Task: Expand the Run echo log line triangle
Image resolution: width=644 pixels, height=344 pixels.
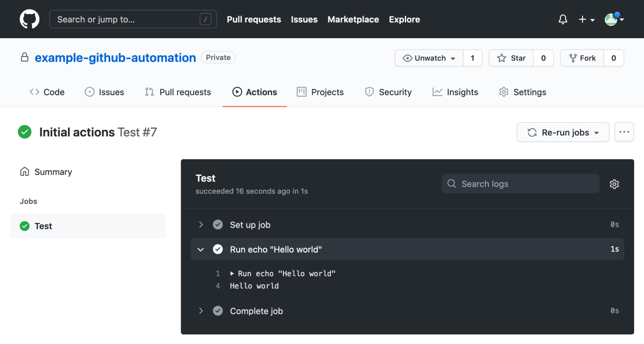Action: pos(232,274)
